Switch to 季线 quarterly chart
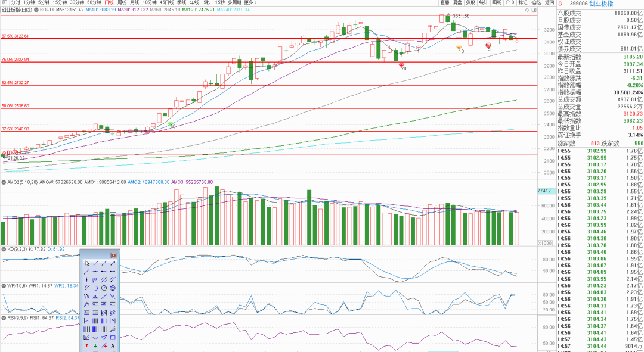Image resolution: width=644 pixels, height=352 pixels. [182, 2]
